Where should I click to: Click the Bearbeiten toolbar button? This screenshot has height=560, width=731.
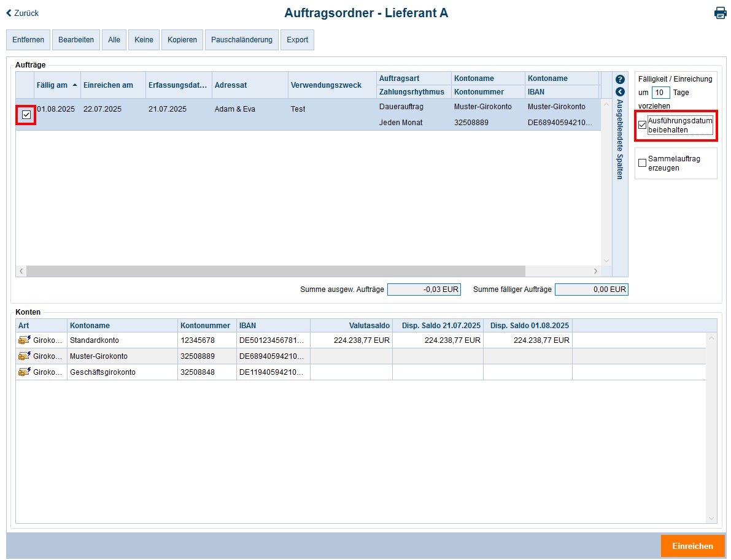pos(76,40)
